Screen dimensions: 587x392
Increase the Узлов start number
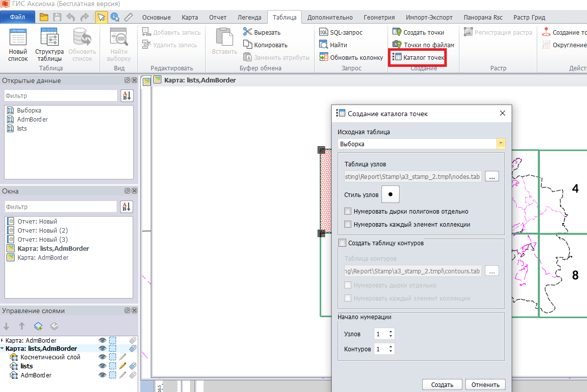pos(391,332)
